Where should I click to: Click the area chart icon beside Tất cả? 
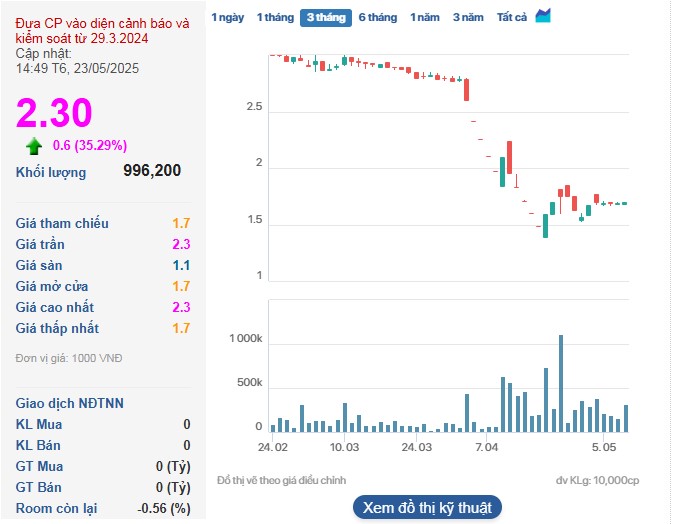543,16
